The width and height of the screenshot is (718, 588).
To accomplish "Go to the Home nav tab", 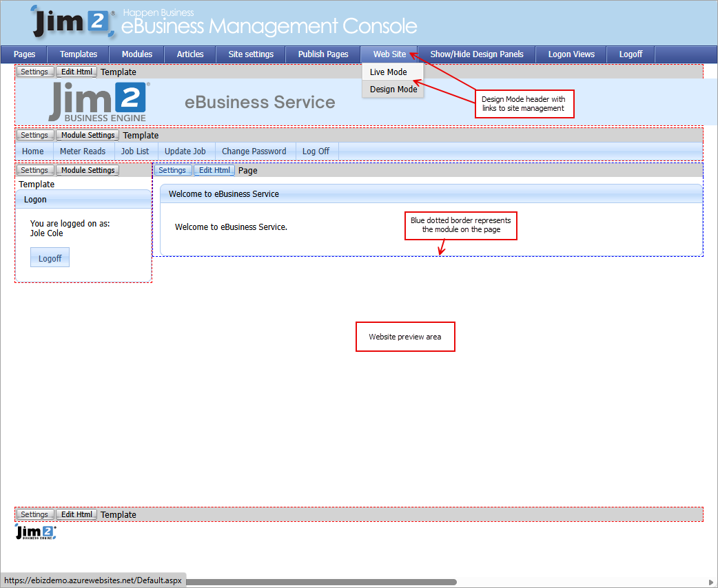I will pyautogui.click(x=33, y=151).
